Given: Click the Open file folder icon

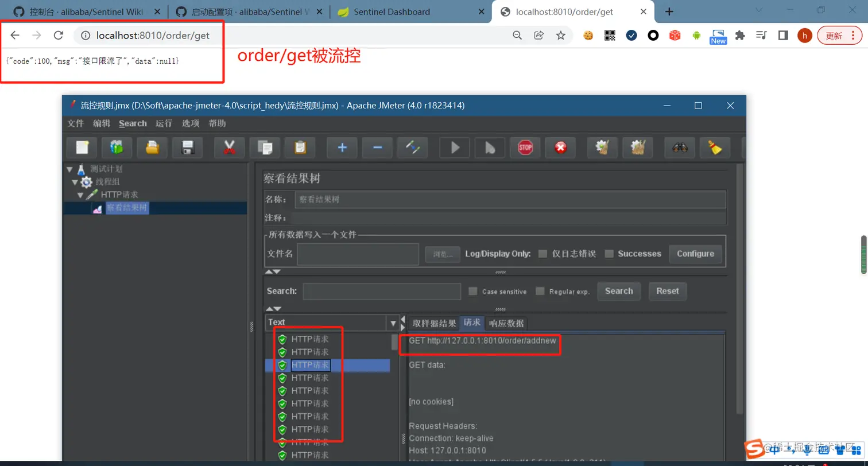Looking at the screenshot, I should pyautogui.click(x=152, y=147).
